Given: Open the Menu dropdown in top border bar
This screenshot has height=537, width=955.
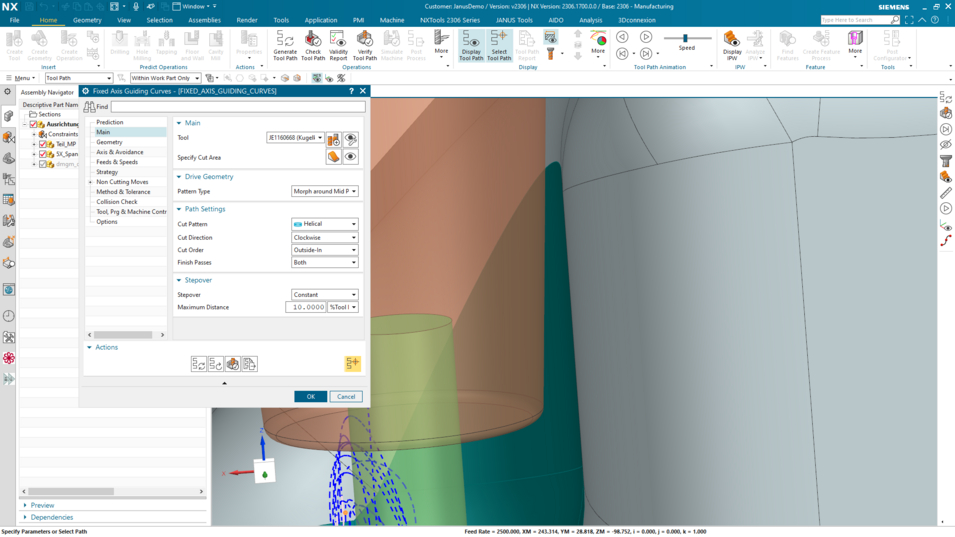Looking at the screenshot, I should 20,78.
